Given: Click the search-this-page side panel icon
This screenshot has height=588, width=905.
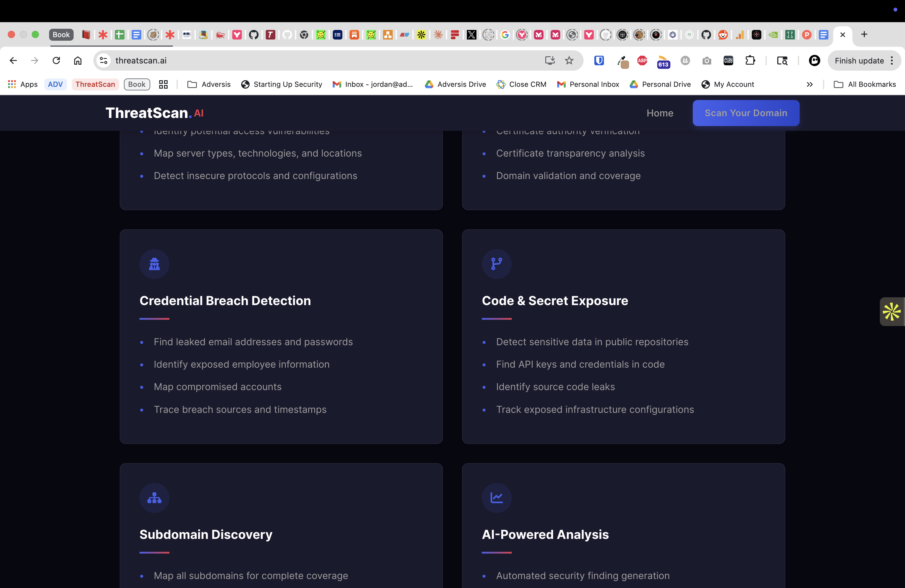Looking at the screenshot, I should coord(782,60).
